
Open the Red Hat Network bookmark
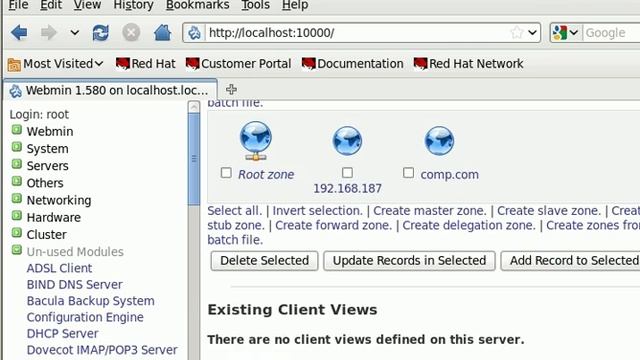468,64
